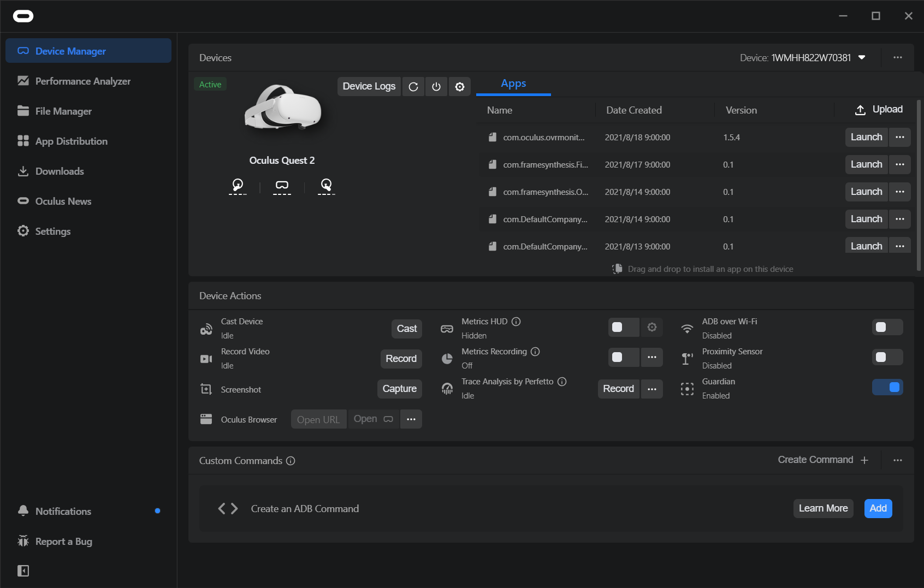Image resolution: width=924 pixels, height=588 pixels.
Task: Open Performance Analyzer in sidebar
Action: [88, 81]
